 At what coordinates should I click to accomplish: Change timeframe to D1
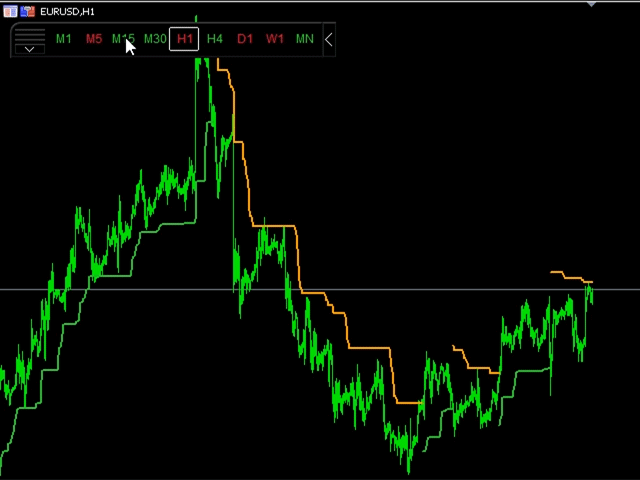pyautogui.click(x=245, y=39)
